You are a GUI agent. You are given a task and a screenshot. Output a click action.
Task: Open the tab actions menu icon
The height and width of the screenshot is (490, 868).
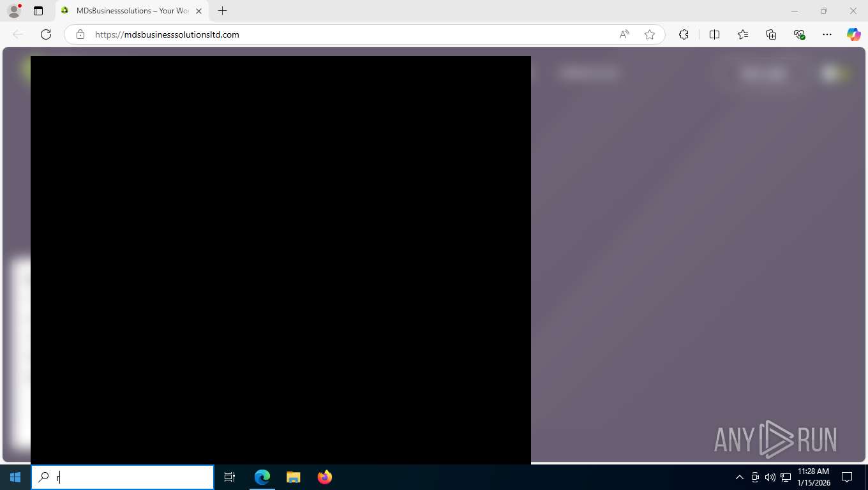tap(38, 11)
